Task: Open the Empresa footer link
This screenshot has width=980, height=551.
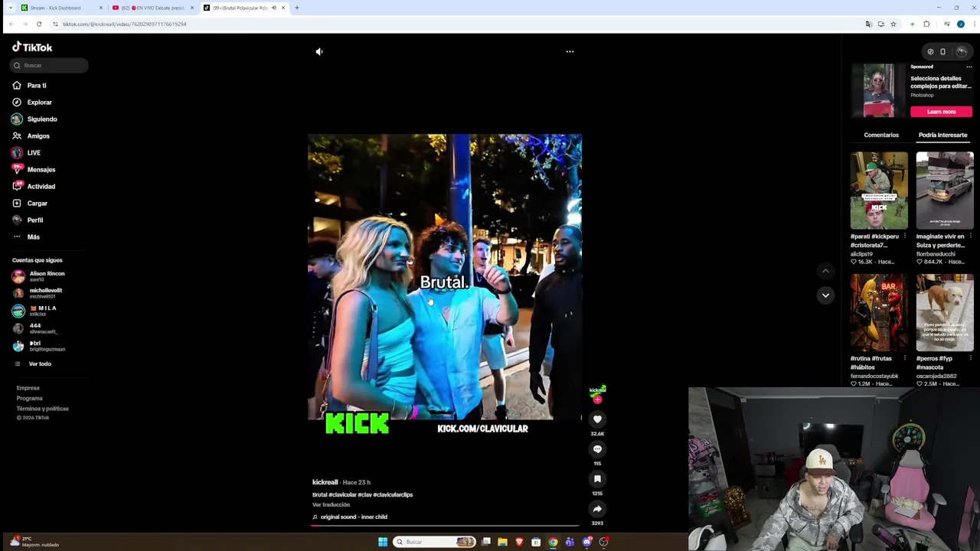Action: click(28, 388)
